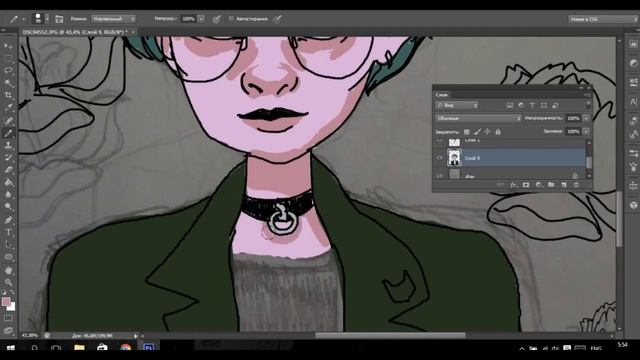Image resolution: width=640 pixels, height=360 pixels.
Task: Select the Слои panel tab
Action: [441, 95]
